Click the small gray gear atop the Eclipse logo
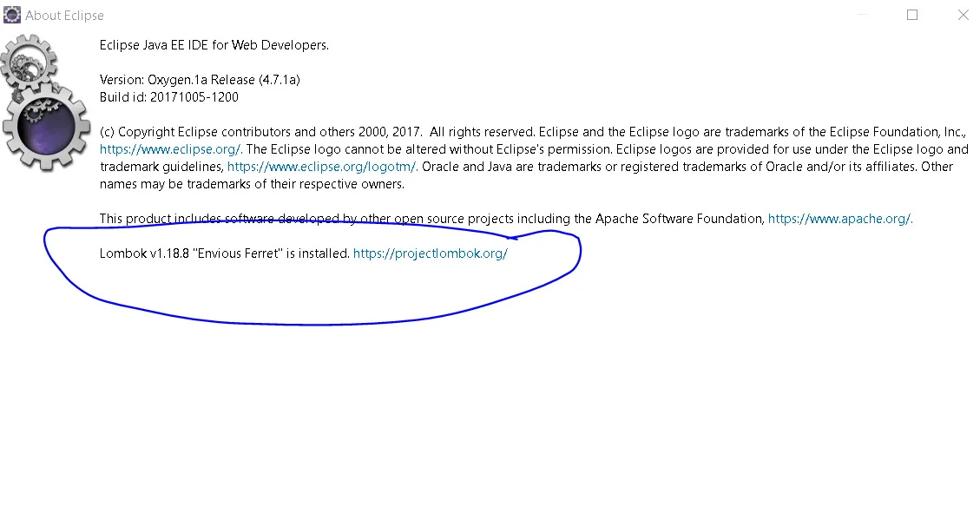The width and height of the screenshot is (980, 520). point(28,63)
